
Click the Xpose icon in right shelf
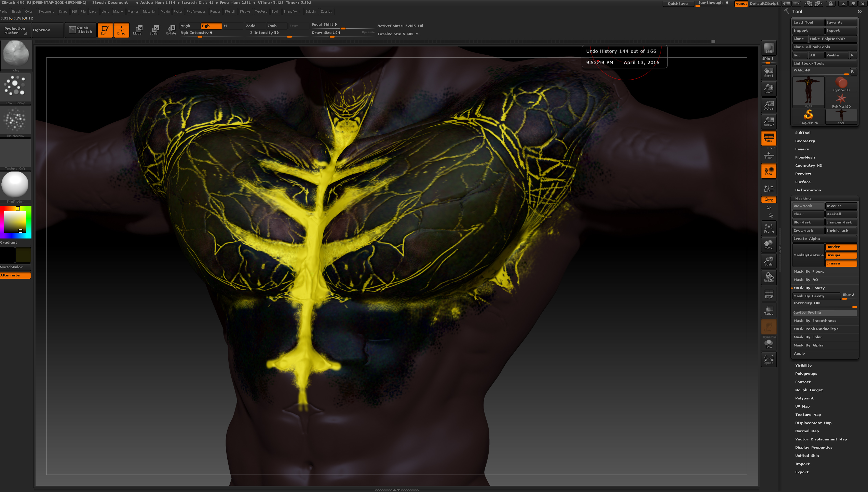point(769,359)
